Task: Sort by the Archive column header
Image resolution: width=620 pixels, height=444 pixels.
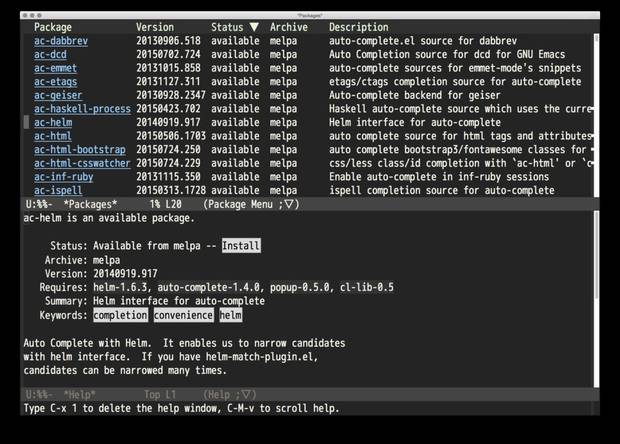Action: pos(289,27)
